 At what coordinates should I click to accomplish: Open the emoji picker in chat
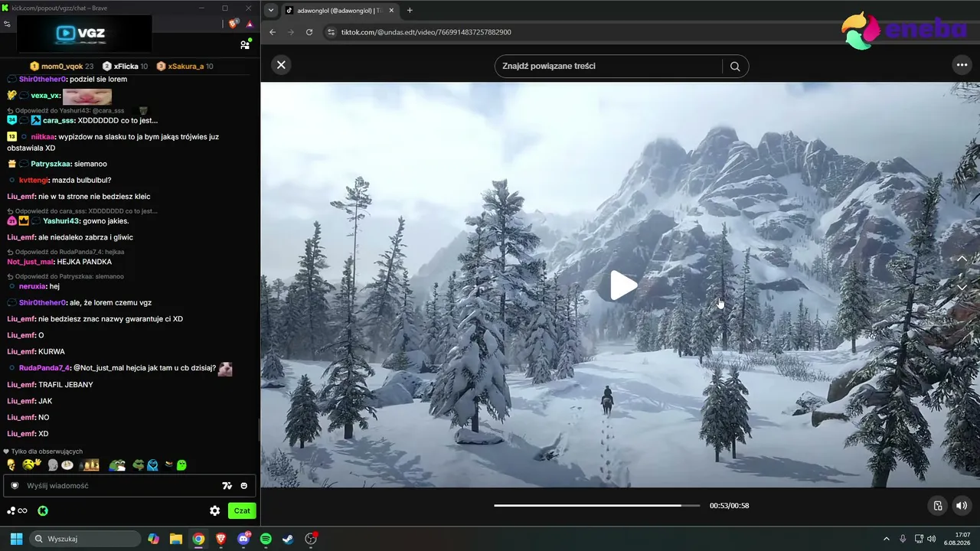pos(244,486)
